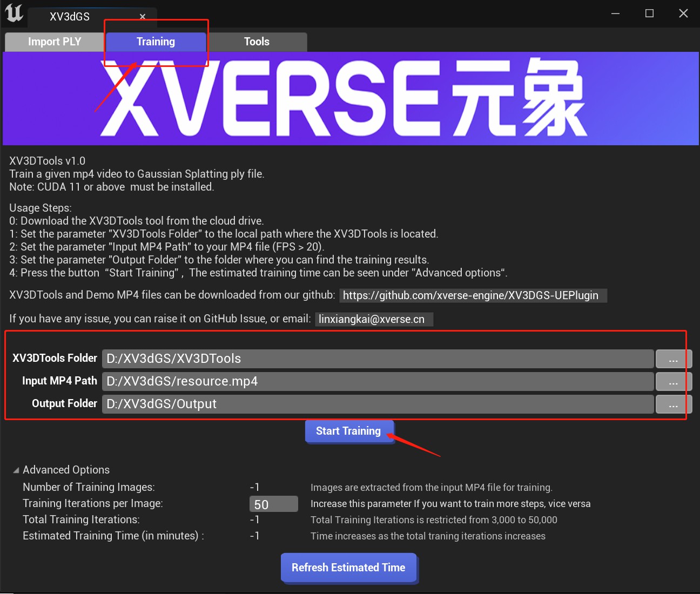Click the XVERSE banner image
700x594 pixels.
coord(351,98)
